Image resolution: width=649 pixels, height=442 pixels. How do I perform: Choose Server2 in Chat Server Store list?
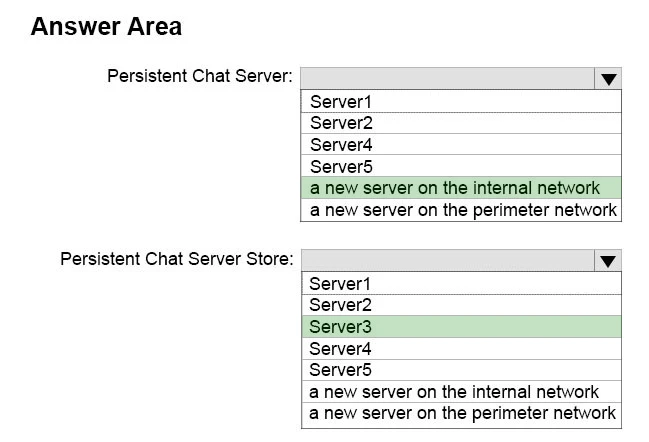[460, 305]
